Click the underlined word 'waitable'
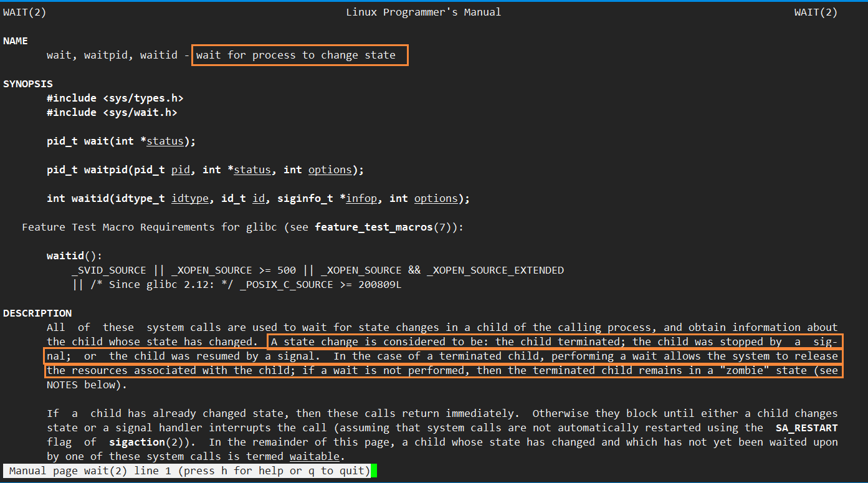 315,457
